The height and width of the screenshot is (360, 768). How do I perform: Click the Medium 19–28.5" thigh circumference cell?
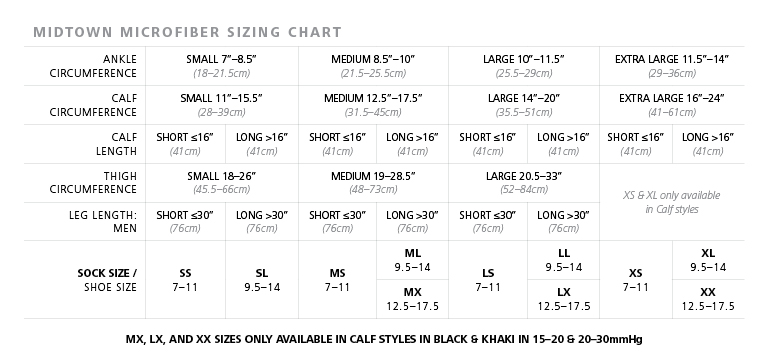pyautogui.click(x=373, y=183)
